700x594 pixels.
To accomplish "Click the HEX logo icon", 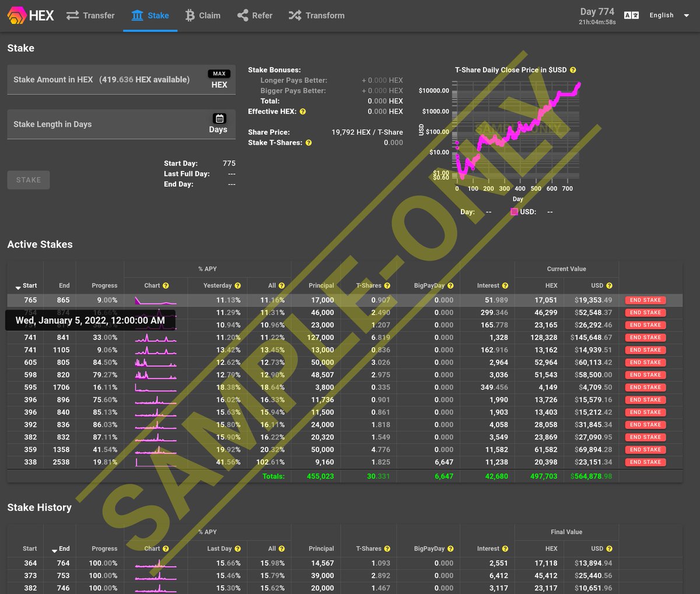I will pyautogui.click(x=17, y=16).
